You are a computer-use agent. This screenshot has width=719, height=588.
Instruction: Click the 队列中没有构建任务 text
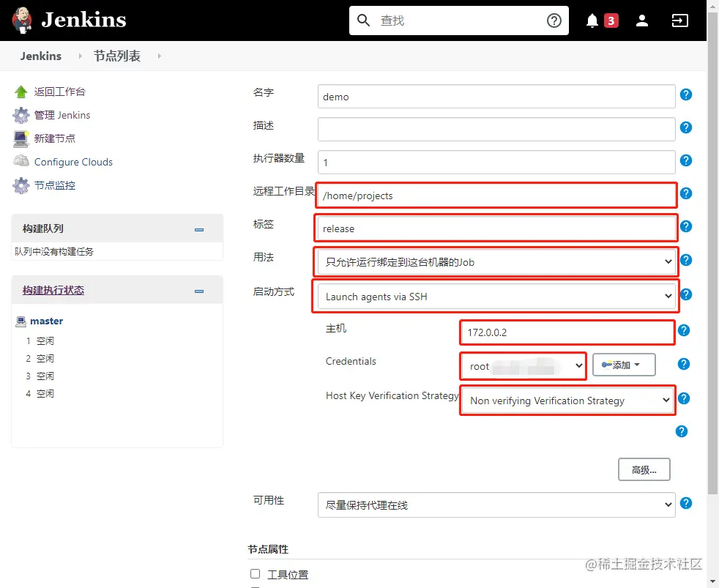54,251
